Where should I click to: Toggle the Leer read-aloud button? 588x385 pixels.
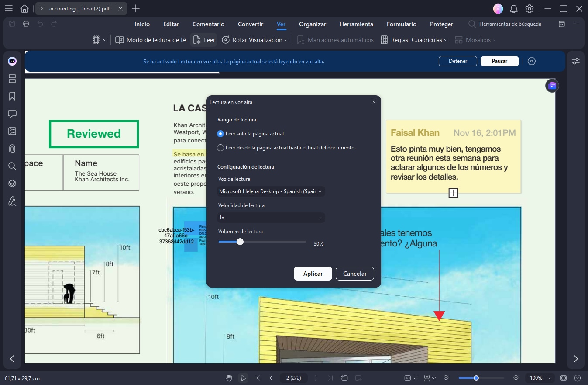(x=204, y=40)
